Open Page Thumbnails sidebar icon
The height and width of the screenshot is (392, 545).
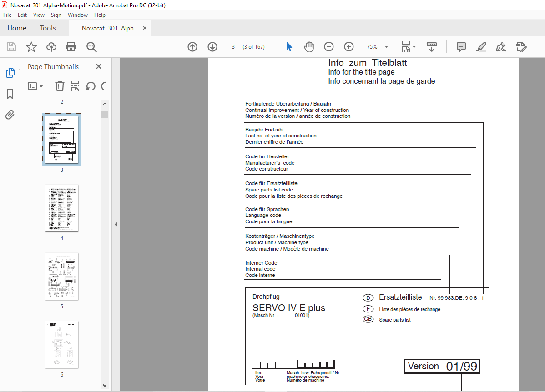10,73
